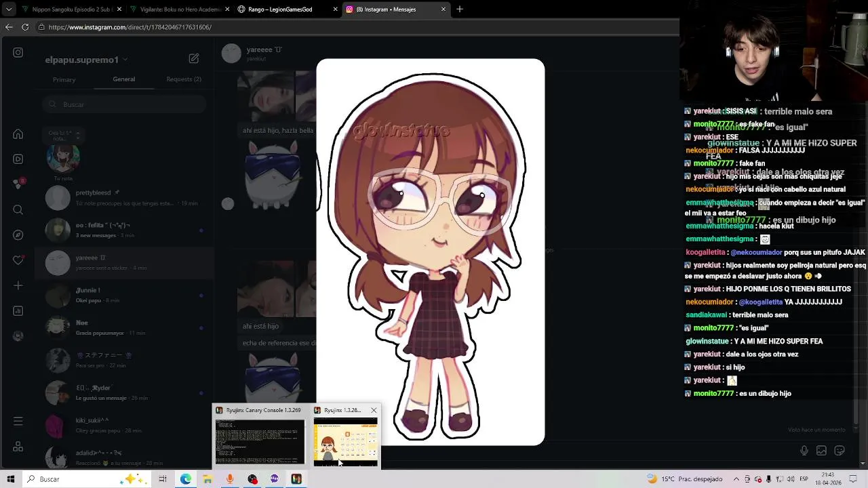Click the voice clip microphone icon in chat

[804, 450]
